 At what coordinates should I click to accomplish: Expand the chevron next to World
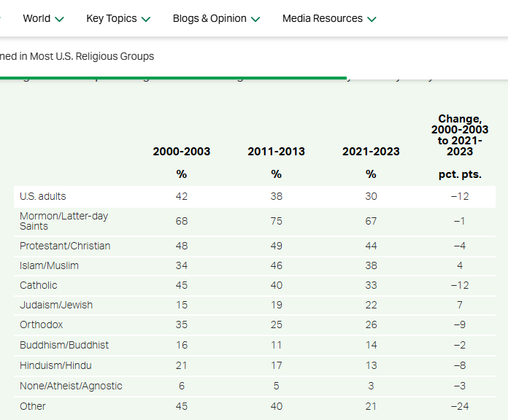tap(59, 20)
